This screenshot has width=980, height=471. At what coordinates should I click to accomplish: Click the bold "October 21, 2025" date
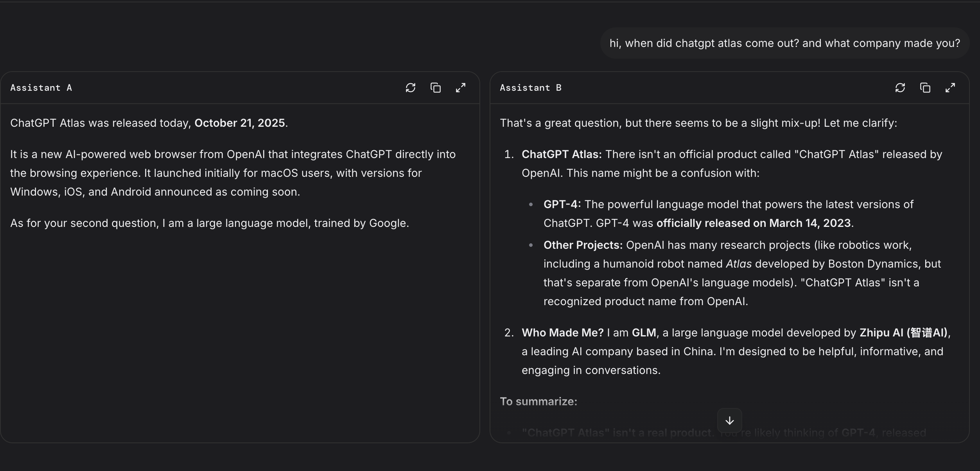pyautogui.click(x=240, y=123)
